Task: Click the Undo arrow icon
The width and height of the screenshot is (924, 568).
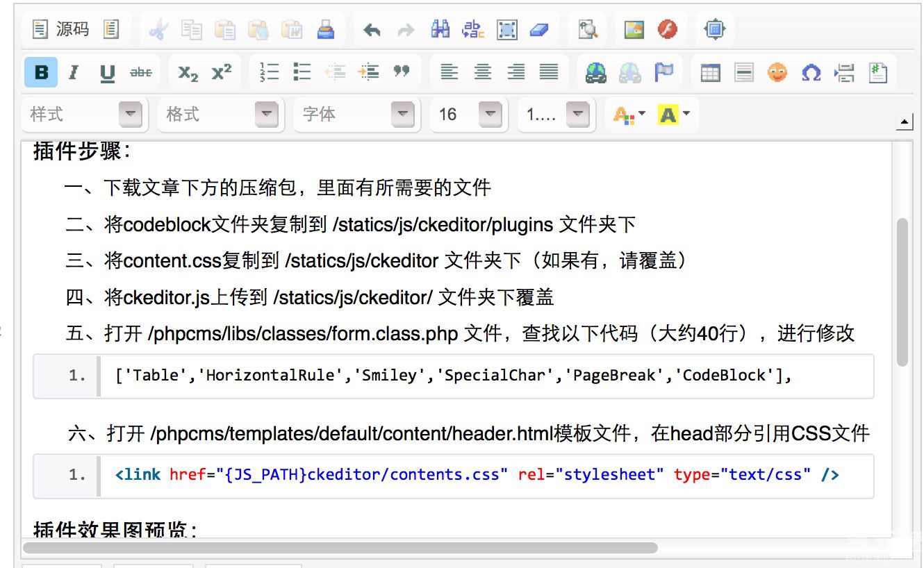Action: [x=372, y=30]
